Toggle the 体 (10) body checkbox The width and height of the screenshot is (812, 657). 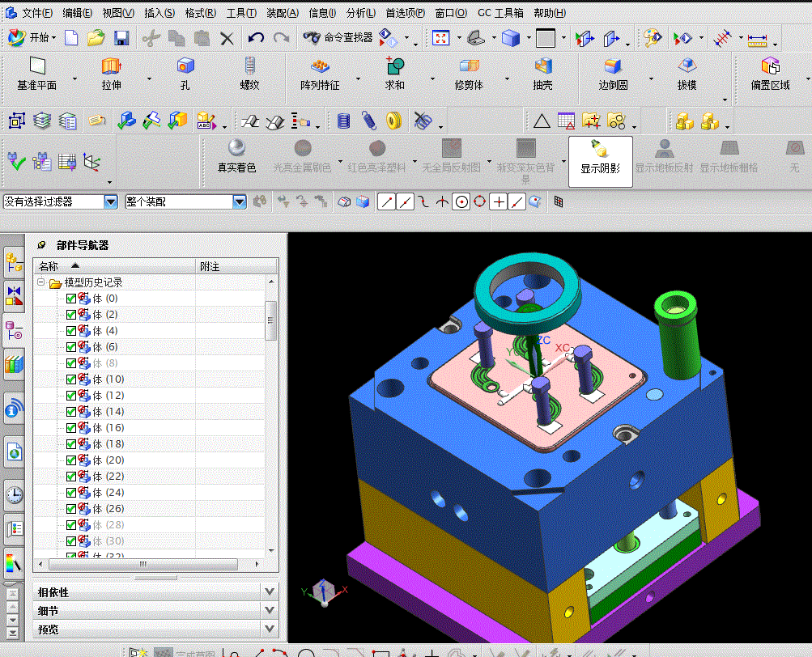coord(71,379)
